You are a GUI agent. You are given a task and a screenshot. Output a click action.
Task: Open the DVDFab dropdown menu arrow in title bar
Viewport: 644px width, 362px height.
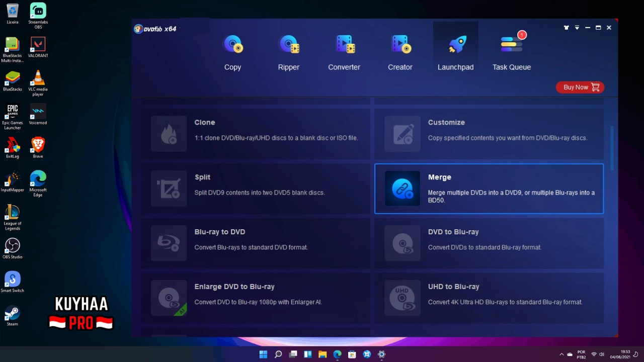(577, 28)
